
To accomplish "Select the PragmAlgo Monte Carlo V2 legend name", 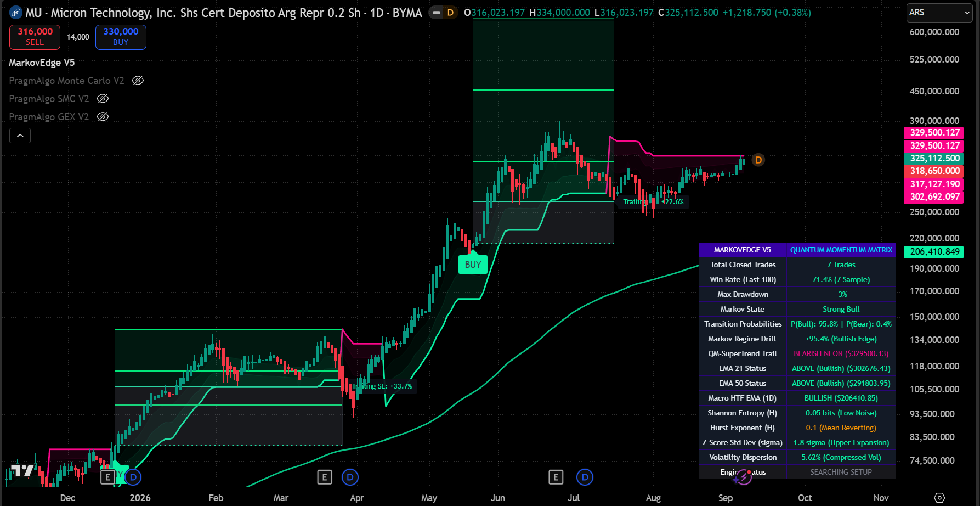I will [66, 81].
